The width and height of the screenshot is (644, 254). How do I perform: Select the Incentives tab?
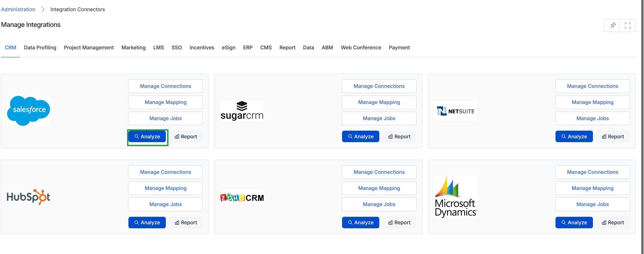(x=202, y=47)
